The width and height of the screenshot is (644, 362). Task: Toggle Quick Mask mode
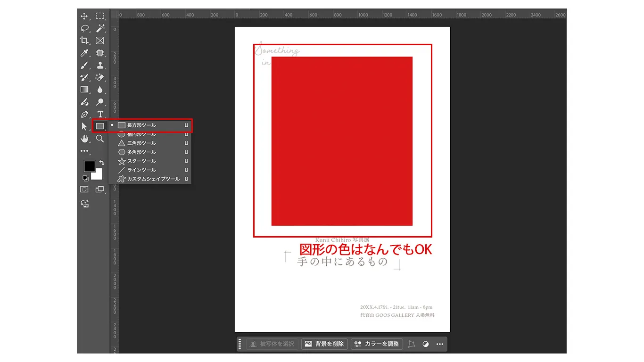click(x=84, y=189)
